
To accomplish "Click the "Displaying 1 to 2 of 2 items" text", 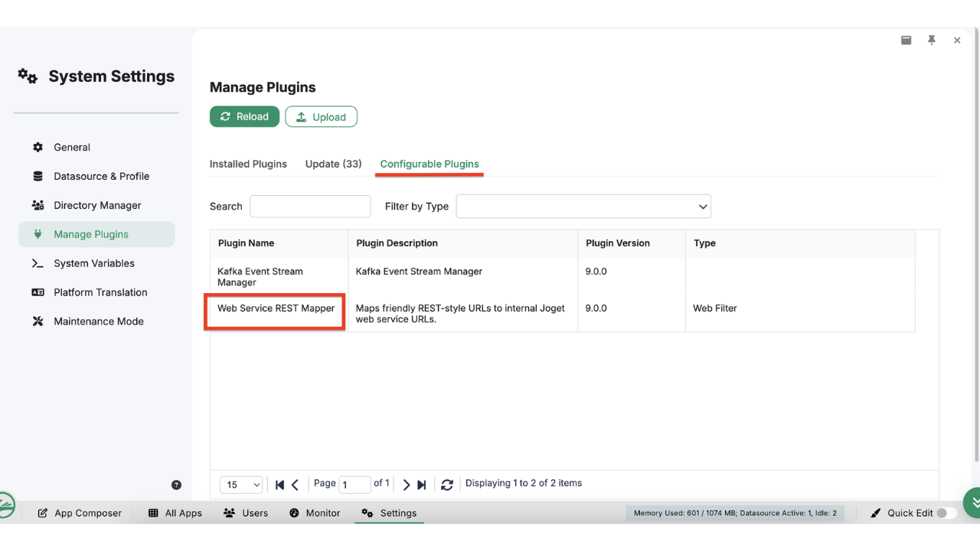I will (x=524, y=483).
